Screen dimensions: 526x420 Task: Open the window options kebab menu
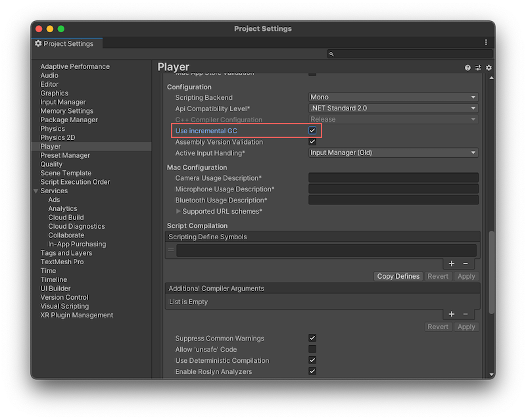click(x=485, y=42)
